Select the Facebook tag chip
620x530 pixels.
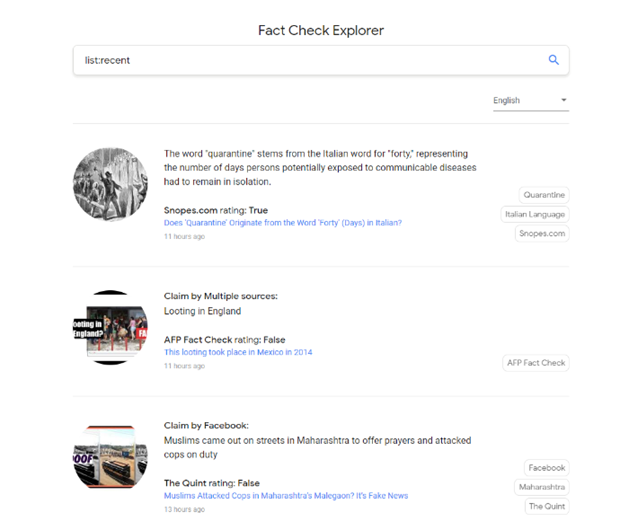[546, 467]
